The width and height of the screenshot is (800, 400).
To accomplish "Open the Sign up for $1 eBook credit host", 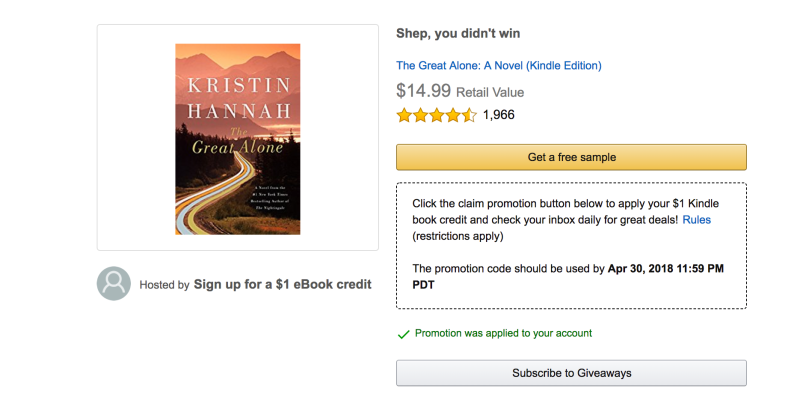I will point(282,284).
